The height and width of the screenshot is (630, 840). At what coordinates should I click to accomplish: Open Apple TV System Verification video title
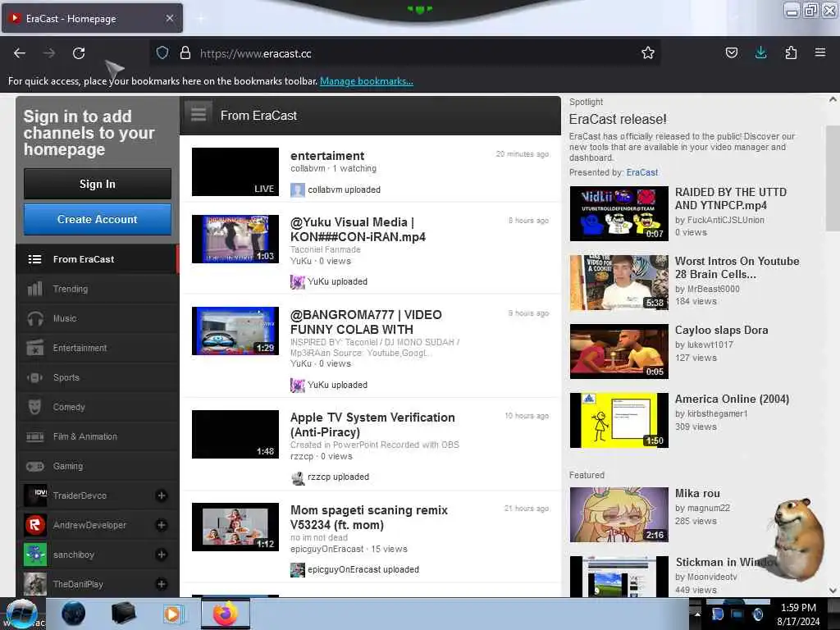pyautogui.click(x=372, y=425)
